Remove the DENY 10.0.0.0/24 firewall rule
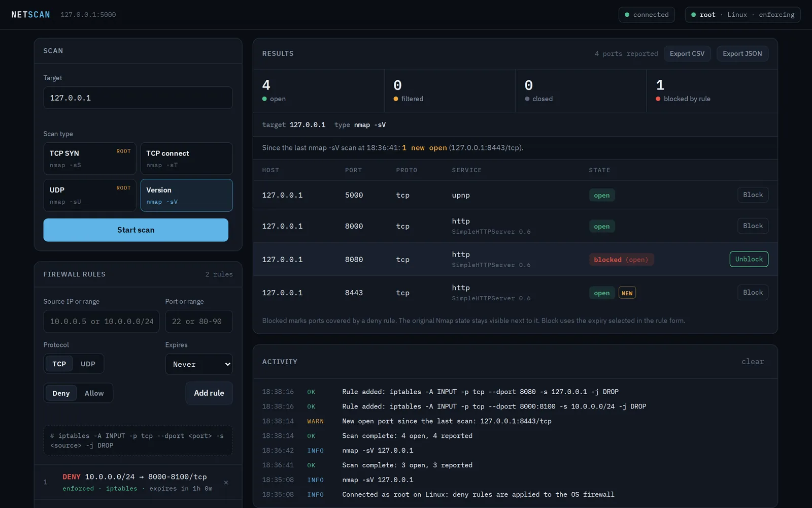Screen dimensions: 812x508 tap(226, 483)
